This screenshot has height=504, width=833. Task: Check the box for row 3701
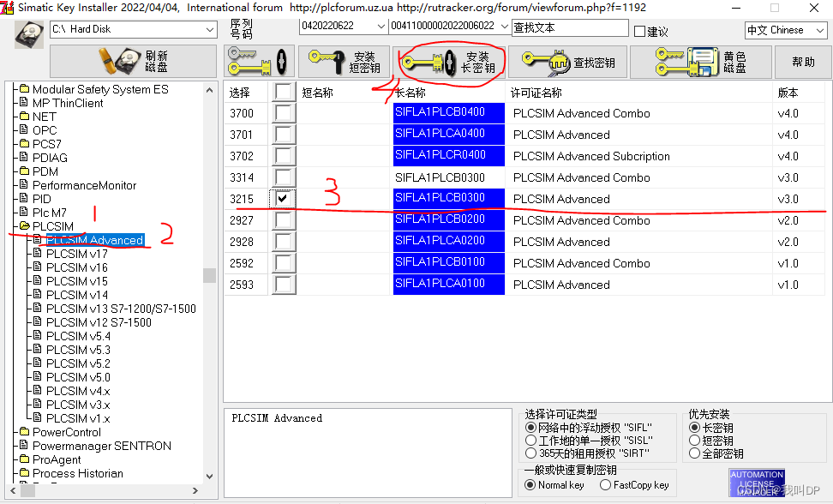point(283,135)
